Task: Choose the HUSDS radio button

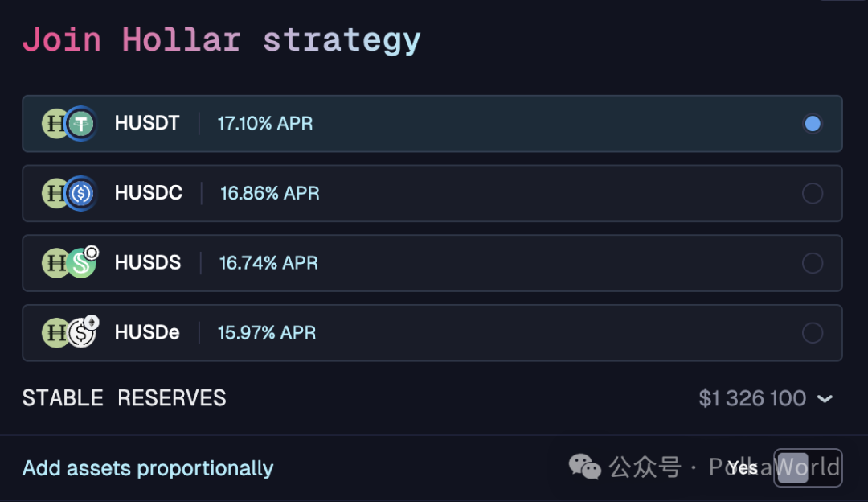Action: pos(812,263)
